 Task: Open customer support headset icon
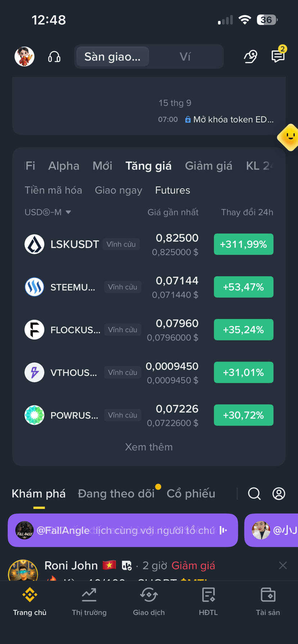[x=54, y=57]
